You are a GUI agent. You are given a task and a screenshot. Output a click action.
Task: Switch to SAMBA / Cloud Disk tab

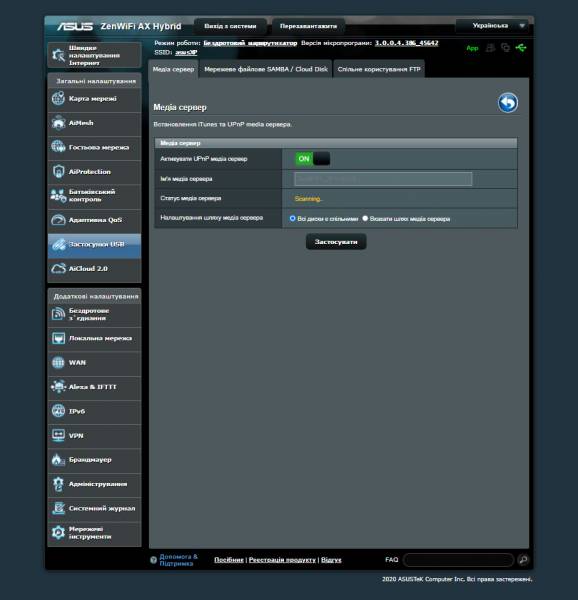[x=266, y=69]
